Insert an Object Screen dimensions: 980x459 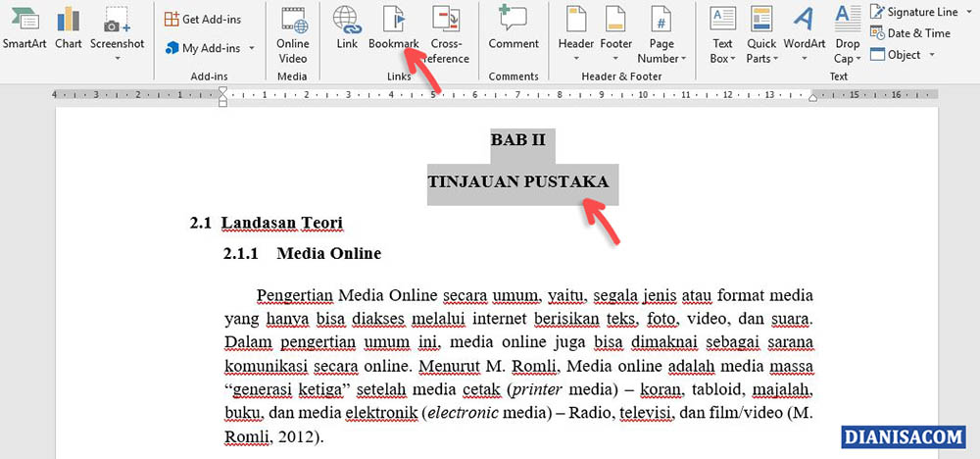(x=895, y=54)
